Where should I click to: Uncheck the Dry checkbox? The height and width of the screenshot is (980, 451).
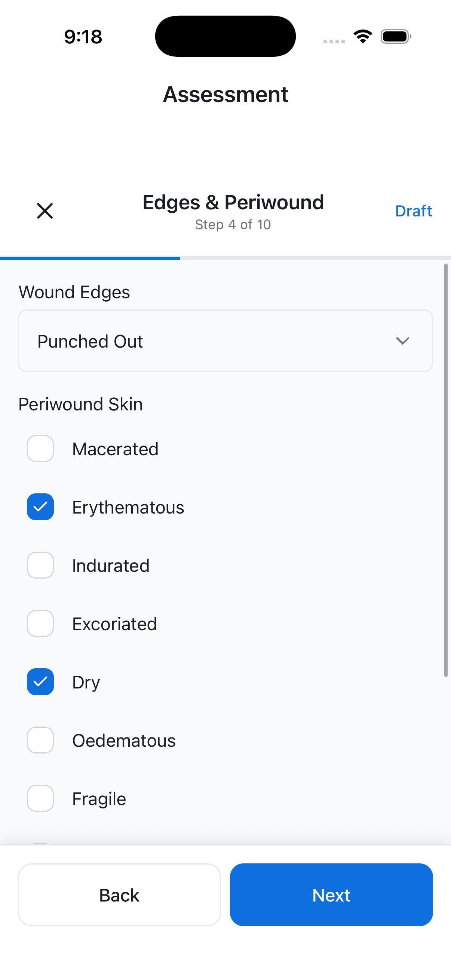[x=40, y=682]
